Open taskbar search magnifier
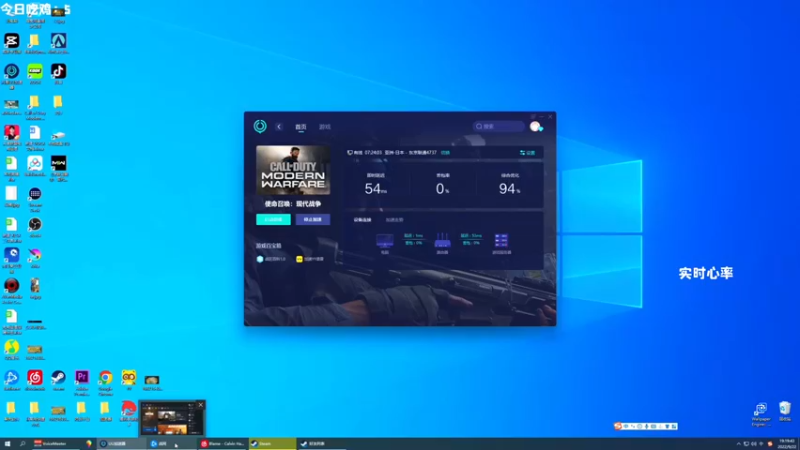Screen dimensions: 800x450 point(22,444)
